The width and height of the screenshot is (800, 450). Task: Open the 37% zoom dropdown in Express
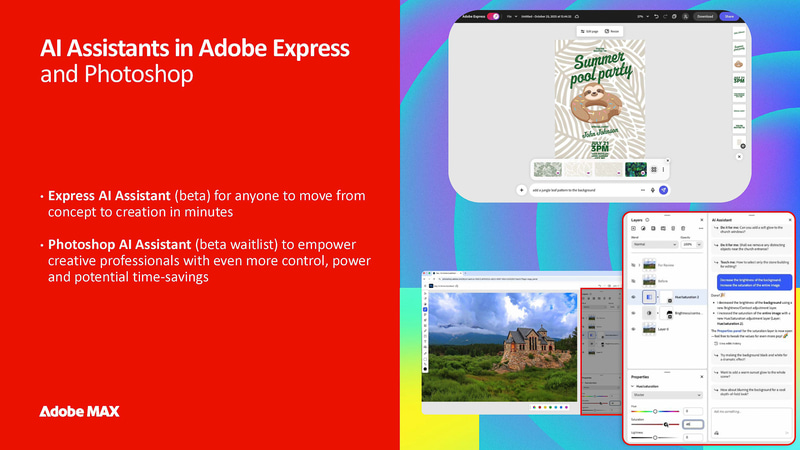(642, 16)
